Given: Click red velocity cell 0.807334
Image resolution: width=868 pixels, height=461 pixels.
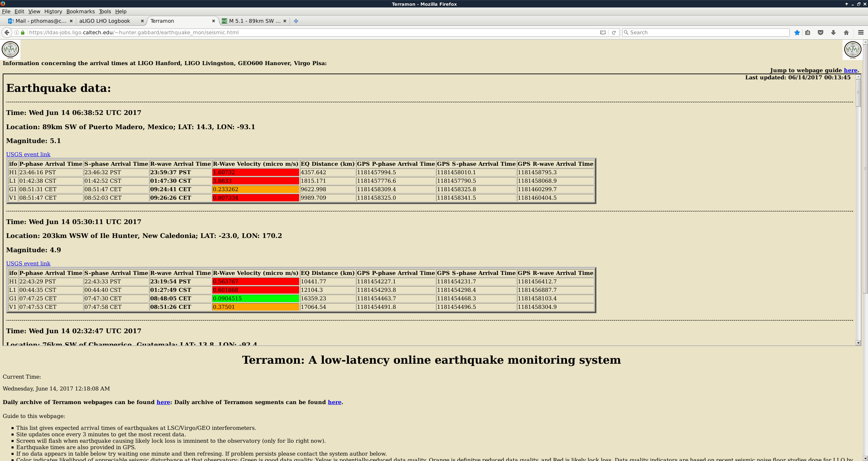Looking at the screenshot, I should [x=256, y=198].
